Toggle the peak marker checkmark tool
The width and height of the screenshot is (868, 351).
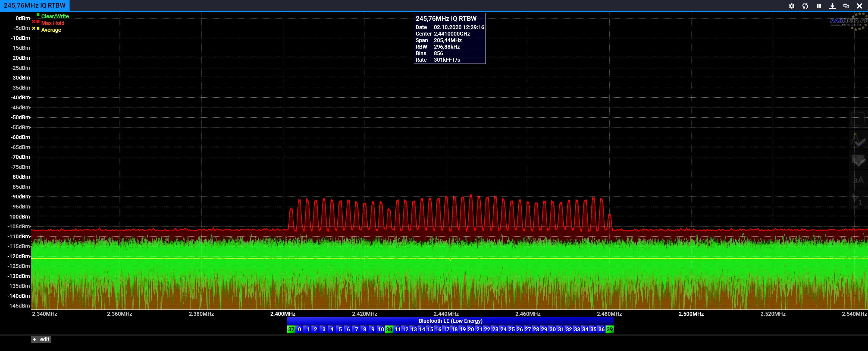click(858, 140)
